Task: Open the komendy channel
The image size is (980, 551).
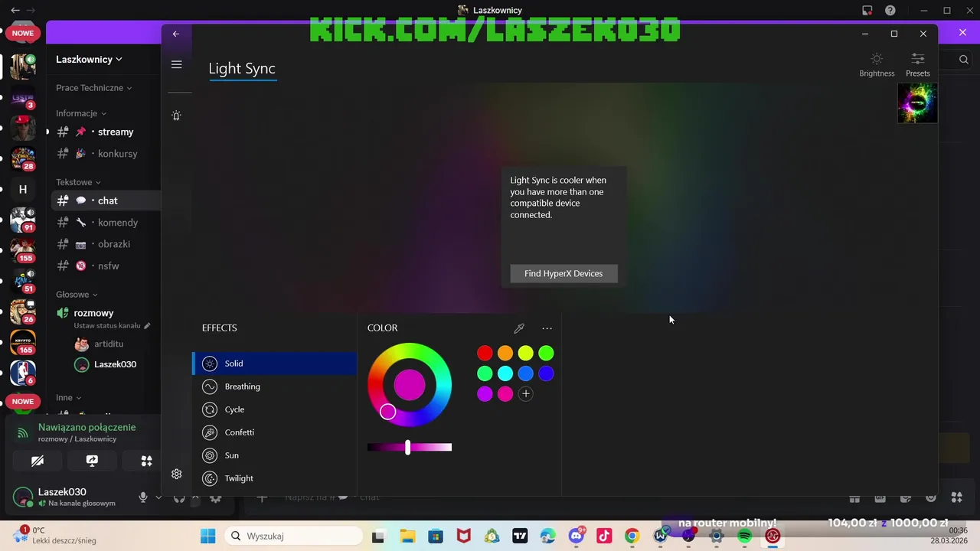Action: (106, 223)
